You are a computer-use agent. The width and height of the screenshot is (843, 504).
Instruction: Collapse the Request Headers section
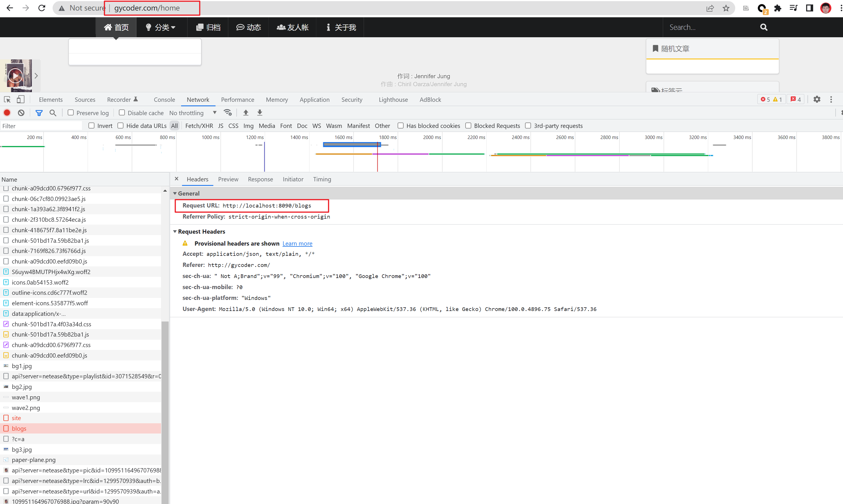pyautogui.click(x=175, y=231)
